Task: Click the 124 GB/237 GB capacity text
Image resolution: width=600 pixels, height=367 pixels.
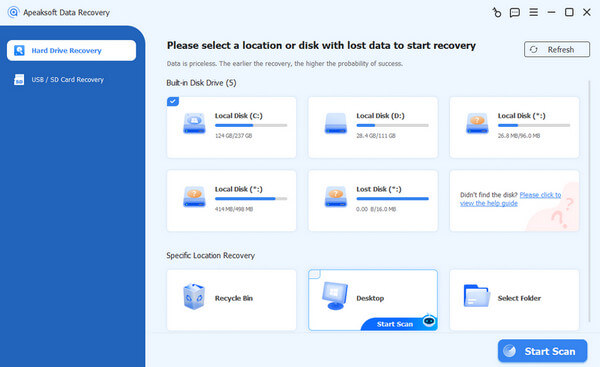Action: pos(233,136)
